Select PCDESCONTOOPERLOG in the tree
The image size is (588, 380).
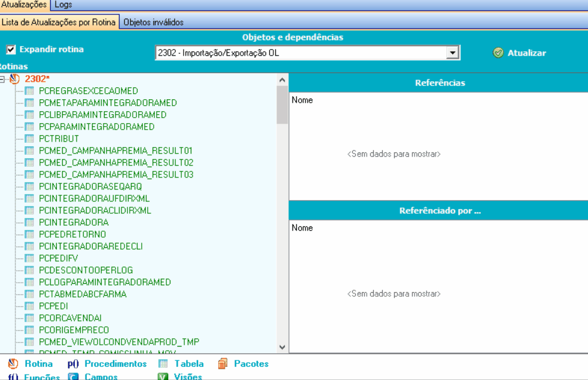tap(86, 270)
